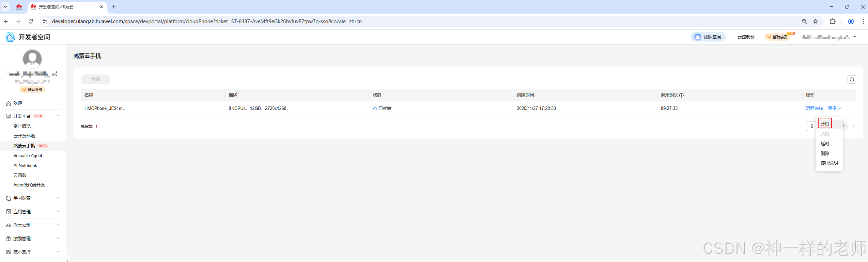The height and width of the screenshot is (262, 868).
Task: Open Astro低代码开发 in the sidebar
Action: pos(29,185)
